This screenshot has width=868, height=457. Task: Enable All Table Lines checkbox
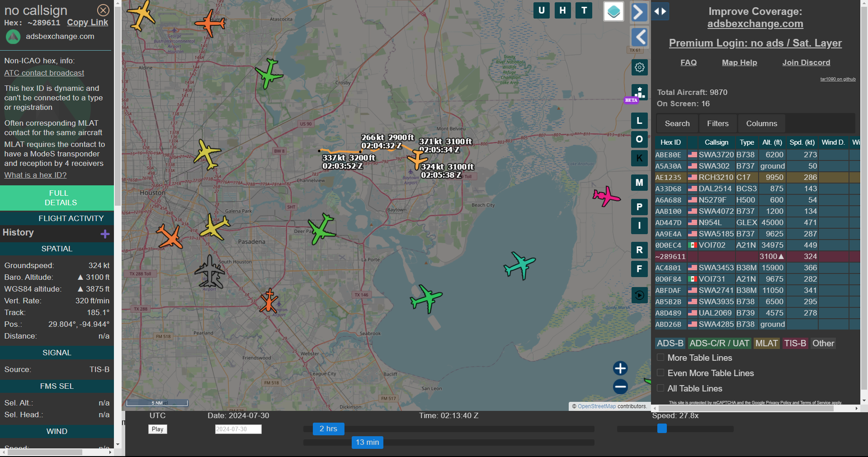[x=660, y=388]
